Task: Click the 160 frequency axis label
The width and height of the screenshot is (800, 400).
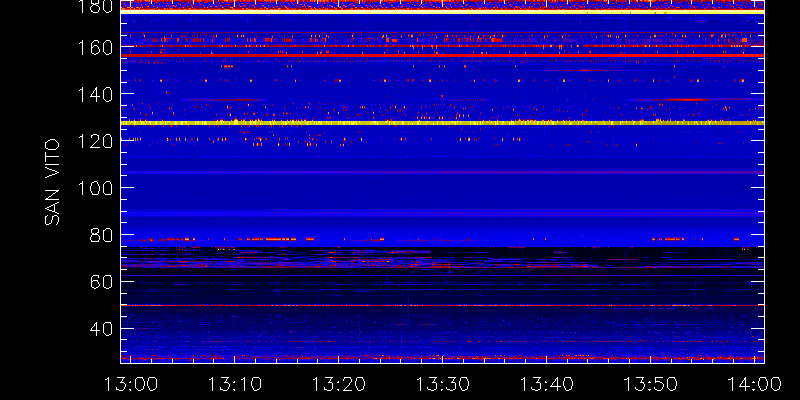Action: click(x=95, y=47)
